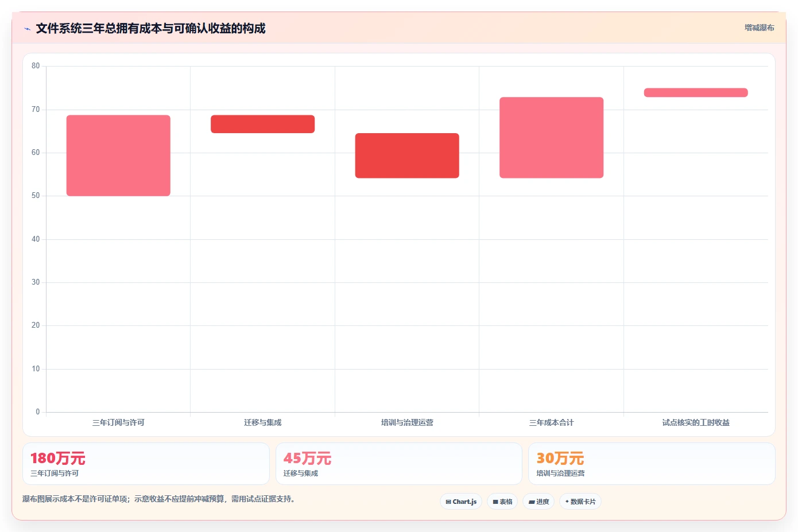Click the y-axis value 10
The height and width of the screenshot is (532, 798).
(36, 369)
